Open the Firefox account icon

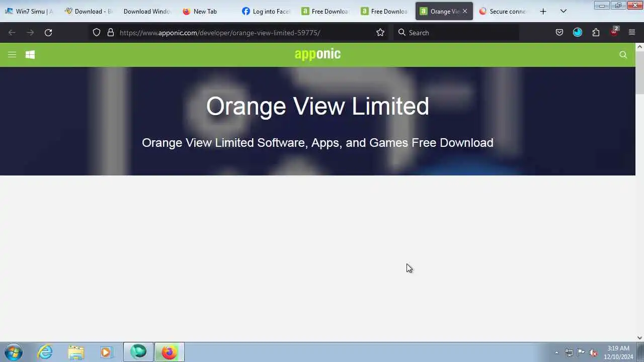[x=578, y=33]
